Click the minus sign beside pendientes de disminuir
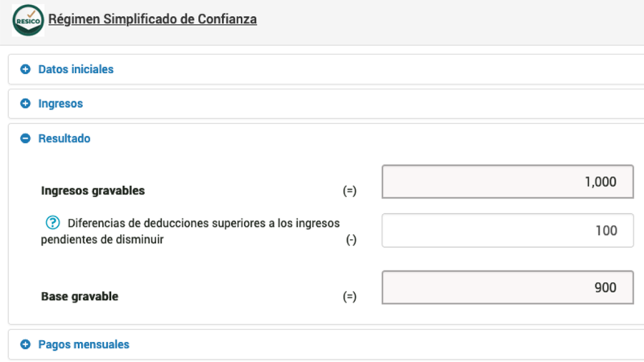Viewport: 644px width, 362px height. [351, 240]
